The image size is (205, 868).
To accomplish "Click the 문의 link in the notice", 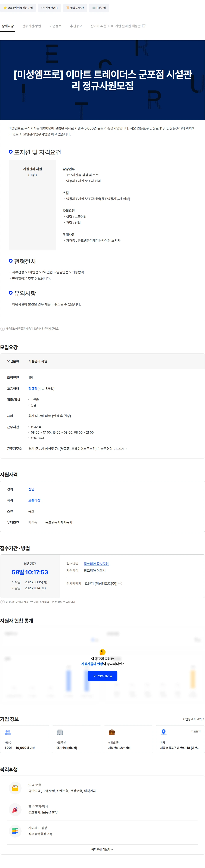I will 47,329.
